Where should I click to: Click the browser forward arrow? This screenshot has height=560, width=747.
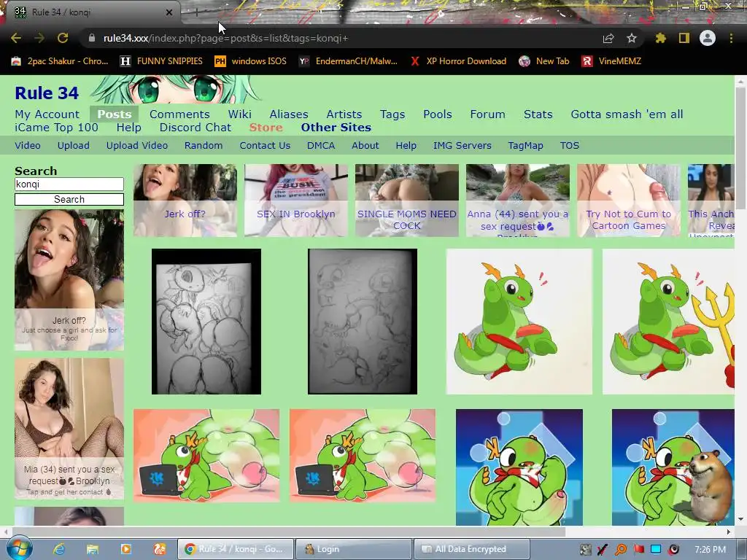click(x=39, y=38)
